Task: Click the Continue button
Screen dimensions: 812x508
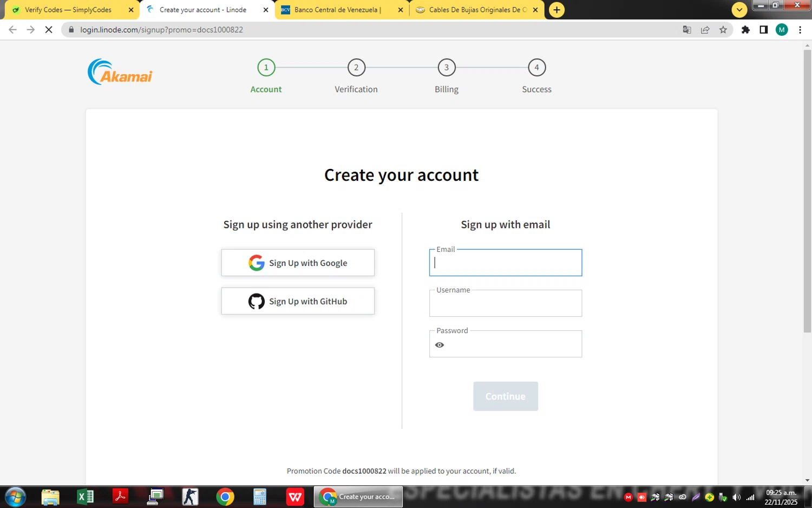Action: (x=506, y=396)
